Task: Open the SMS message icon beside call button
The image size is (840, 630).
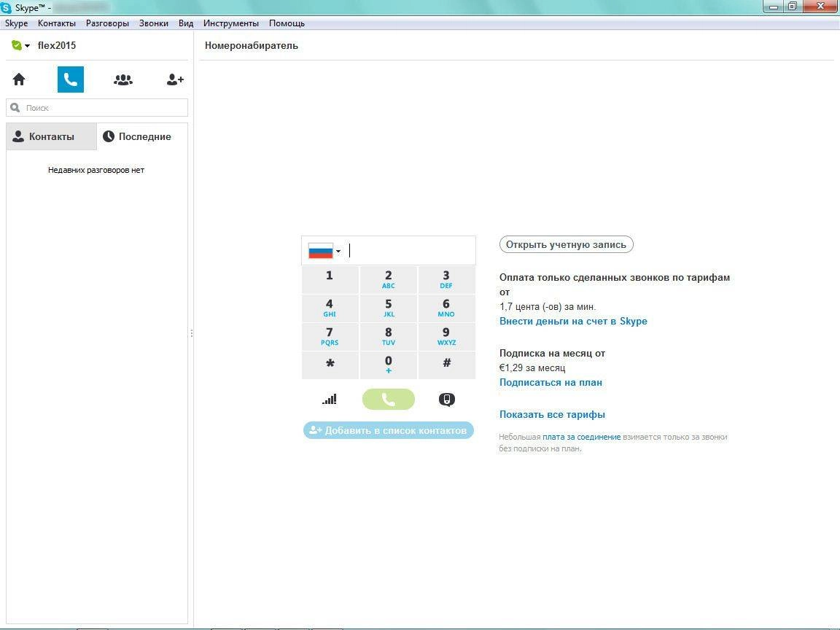Action: 447,399
